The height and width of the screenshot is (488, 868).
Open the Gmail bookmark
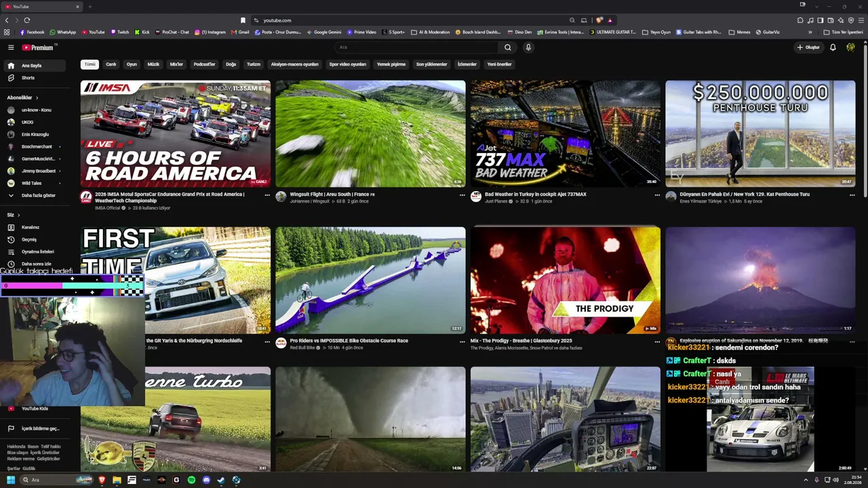tap(240, 32)
